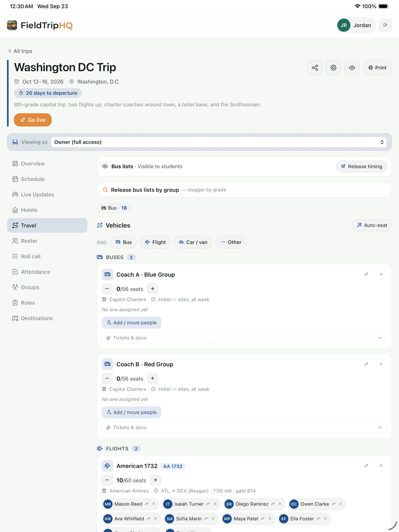This screenshot has height=532, width=399.
Task: Remove Ava Whitfield from the flight
Action: click(x=156, y=519)
